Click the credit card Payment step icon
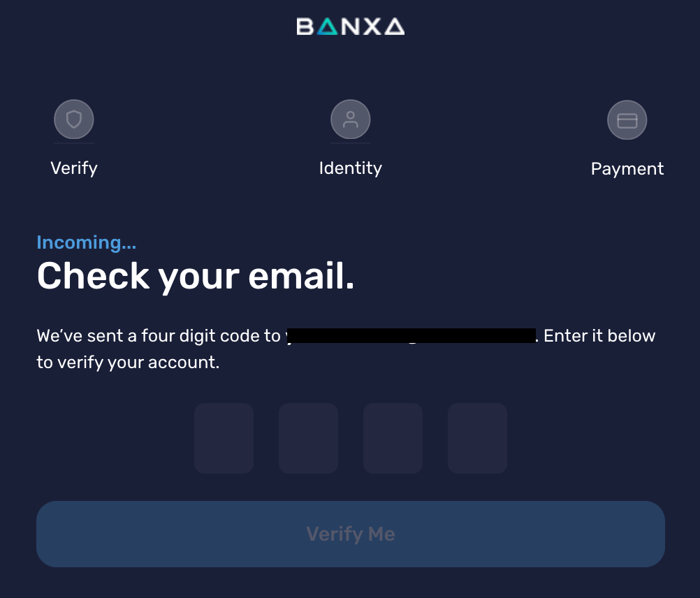The height and width of the screenshot is (598, 700). pos(627,120)
